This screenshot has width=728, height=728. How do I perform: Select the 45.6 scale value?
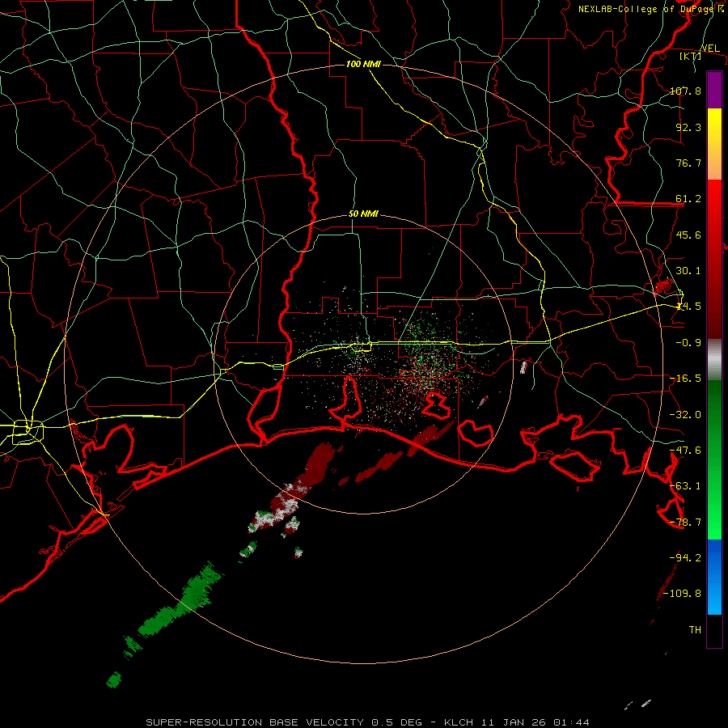(688, 235)
